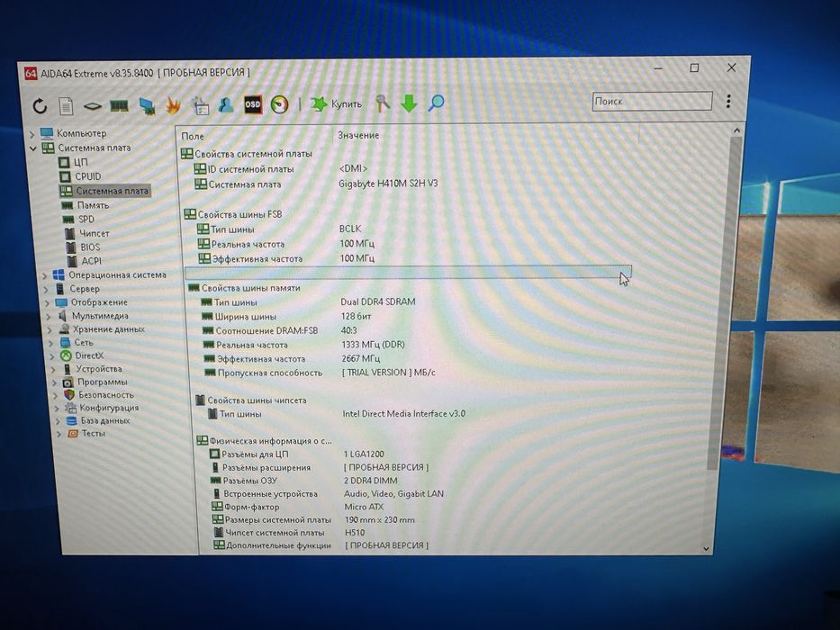Expand the Операционная система node

click(45, 275)
